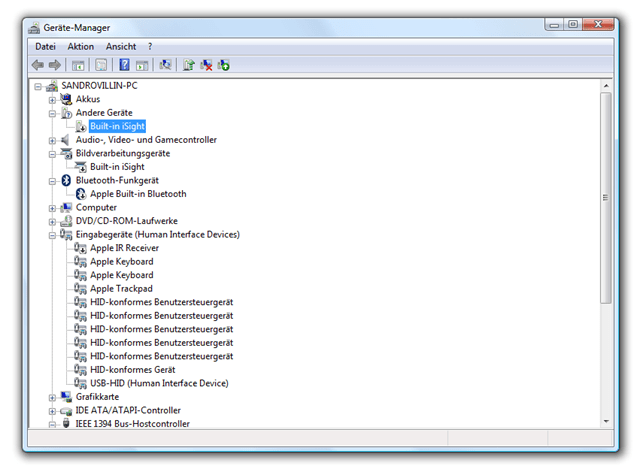Click the Back arrow in the toolbar

(x=38, y=65)
